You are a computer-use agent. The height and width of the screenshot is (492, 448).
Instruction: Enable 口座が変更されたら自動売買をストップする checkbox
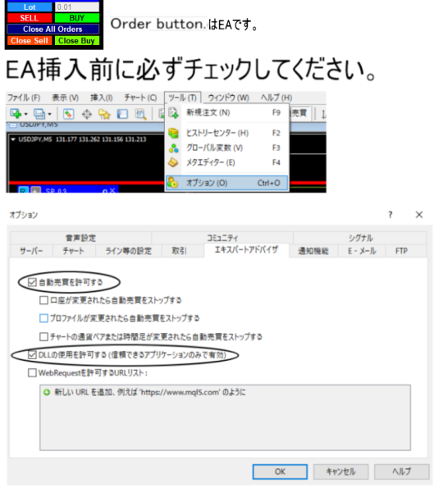click(43, 300)
